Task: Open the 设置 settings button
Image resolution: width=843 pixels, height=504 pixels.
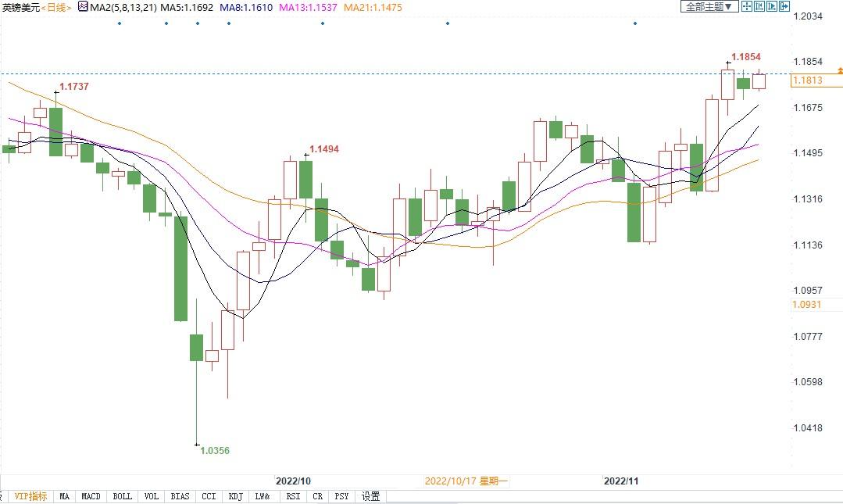Action: point(371,496)
